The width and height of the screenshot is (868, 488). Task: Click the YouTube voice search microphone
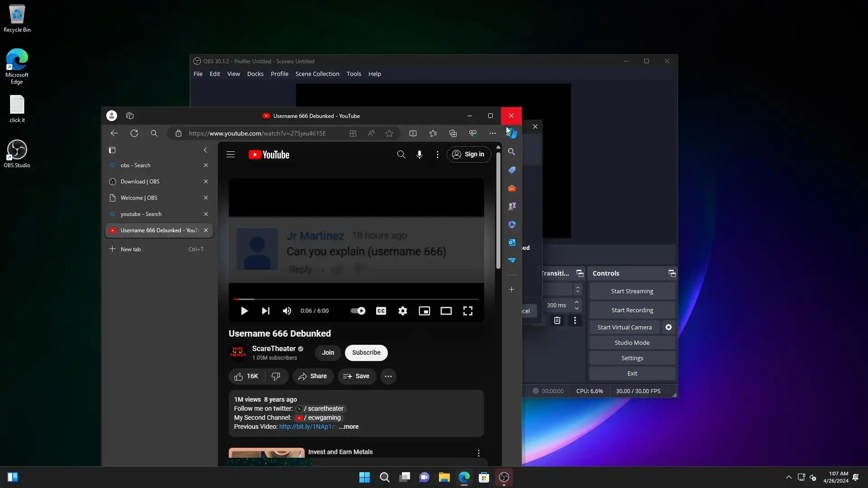coord(419,155)
